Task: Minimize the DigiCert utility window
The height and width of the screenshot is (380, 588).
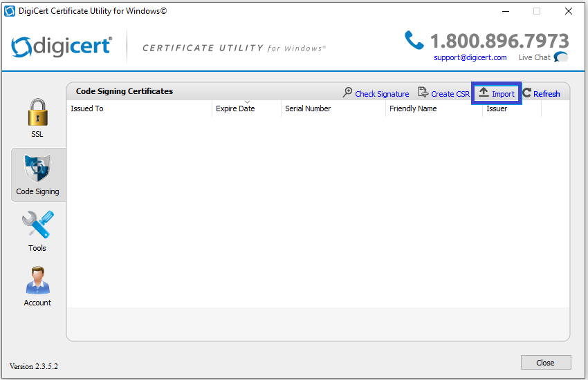Action: (x=506, y=11)
